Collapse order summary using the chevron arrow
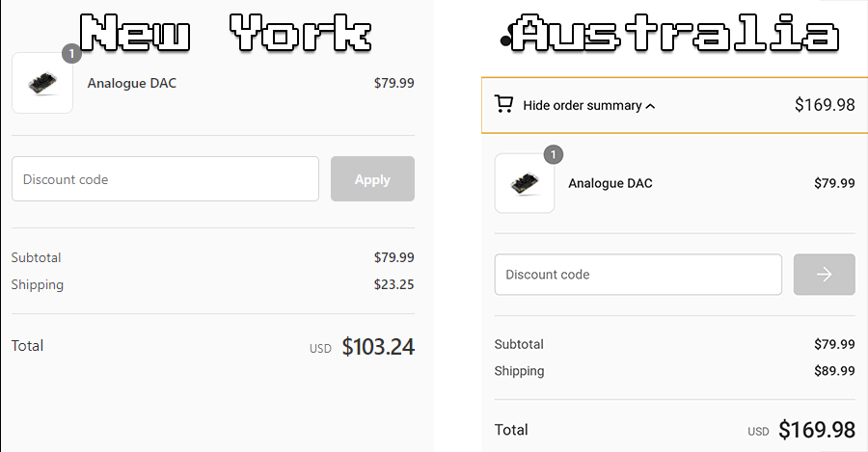Screen dimensions: 868x452 tap(650, 106)
